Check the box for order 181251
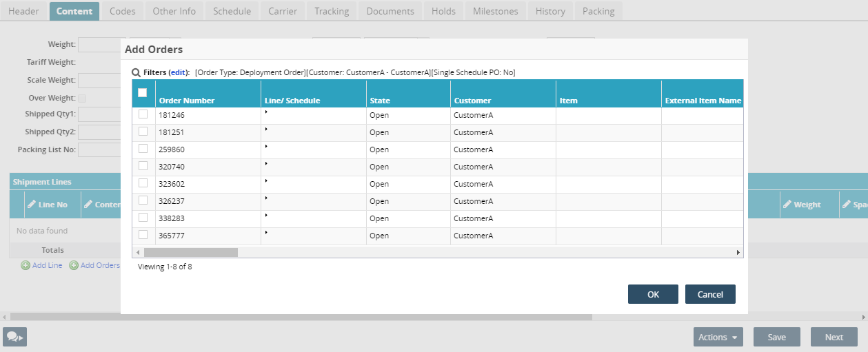The image size is (868, 352). (x=143, y=132)
